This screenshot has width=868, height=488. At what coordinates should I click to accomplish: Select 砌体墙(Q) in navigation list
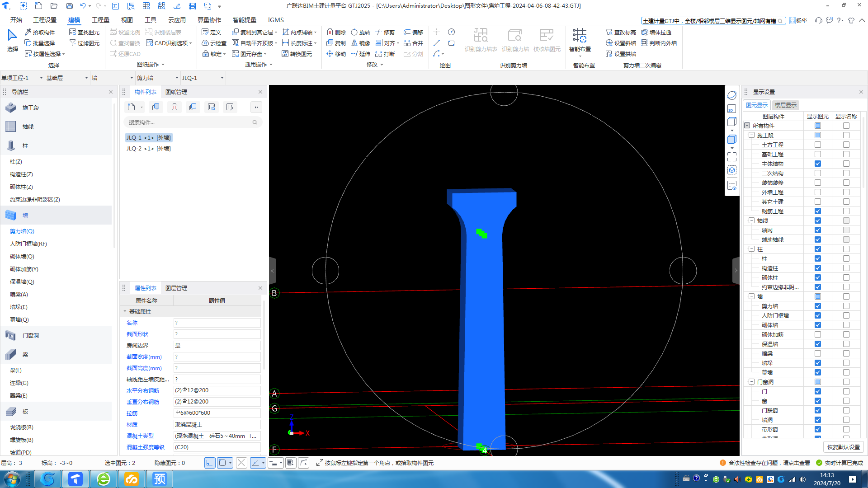coord(22,256)
